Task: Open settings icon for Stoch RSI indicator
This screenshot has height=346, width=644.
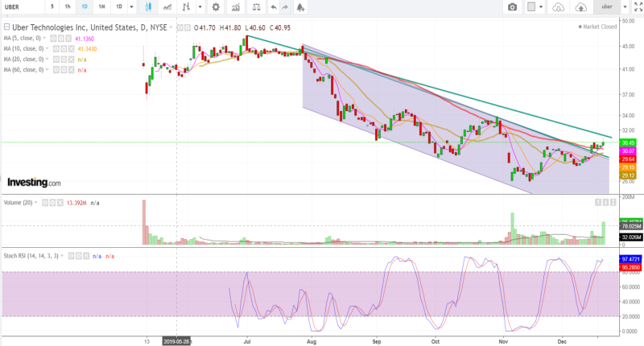Action: (79, 256)
